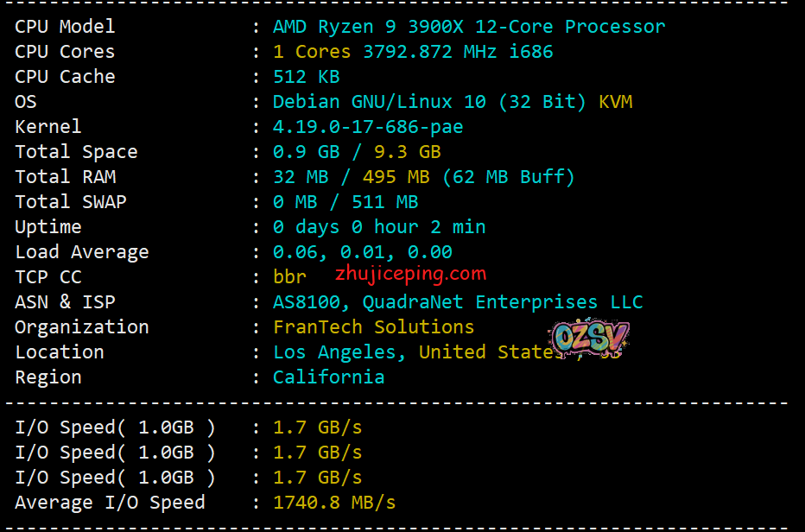Select the CPU Cores value 3792.872 MHz
The image size is (805, 532).
430,52
